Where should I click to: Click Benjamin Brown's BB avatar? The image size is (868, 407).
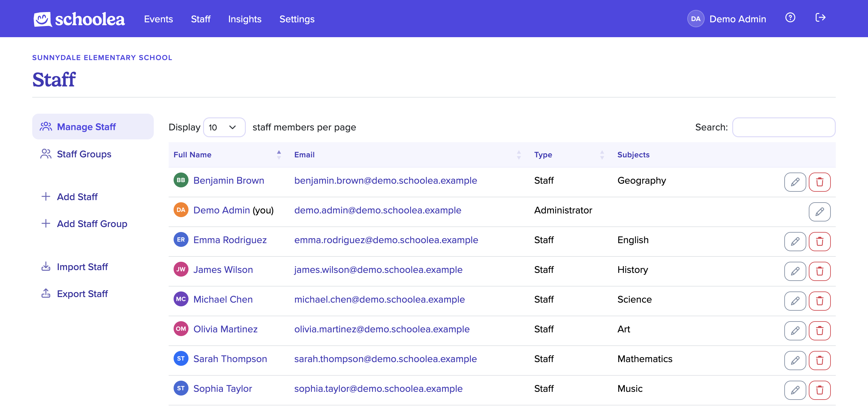point(181,180)
